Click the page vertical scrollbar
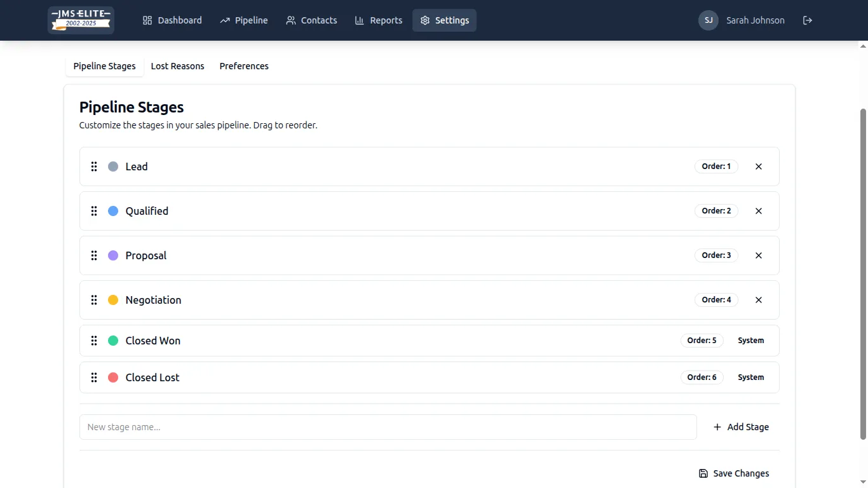Screen dimensions: 868x488 pos(863,273)
